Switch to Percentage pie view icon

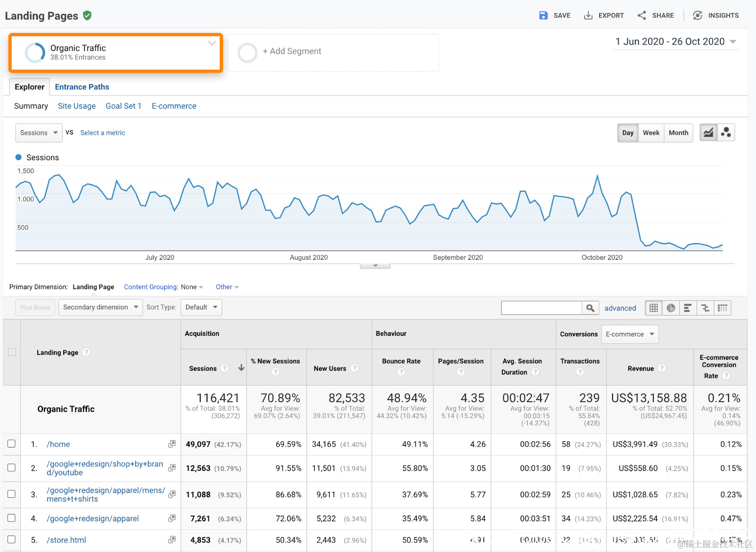(671, 308)
